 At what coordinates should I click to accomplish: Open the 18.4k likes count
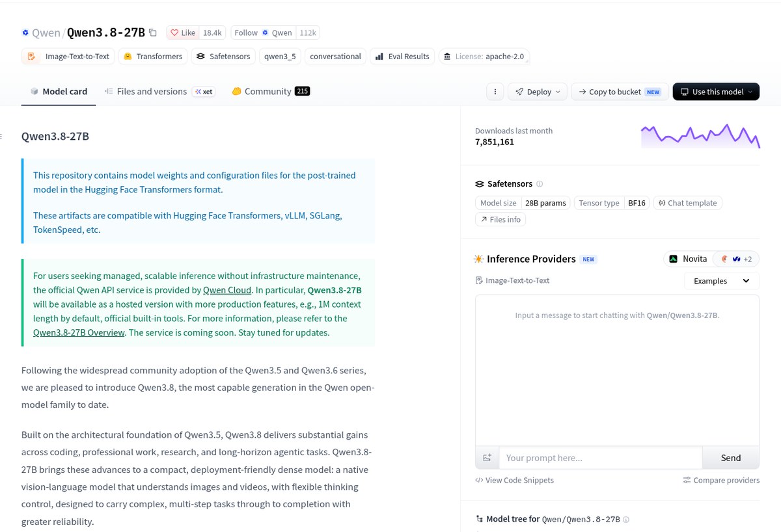(x=212, y=33)
